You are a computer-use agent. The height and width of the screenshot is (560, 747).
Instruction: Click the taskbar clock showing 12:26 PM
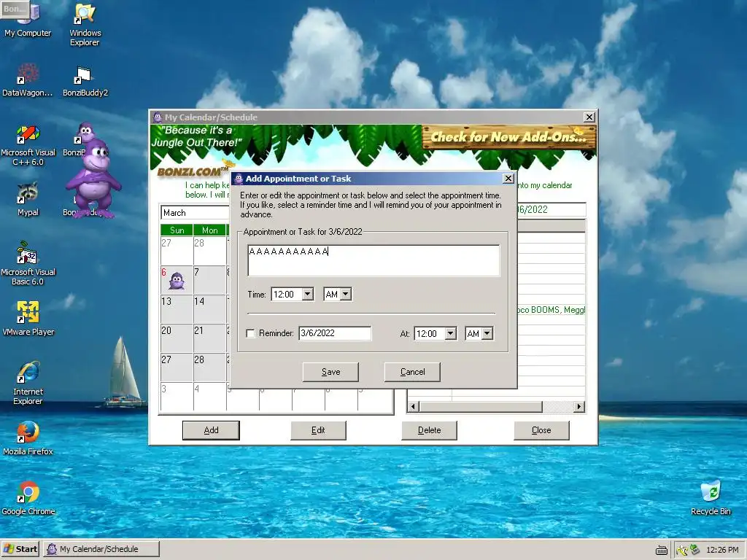[x=722, y=550]
